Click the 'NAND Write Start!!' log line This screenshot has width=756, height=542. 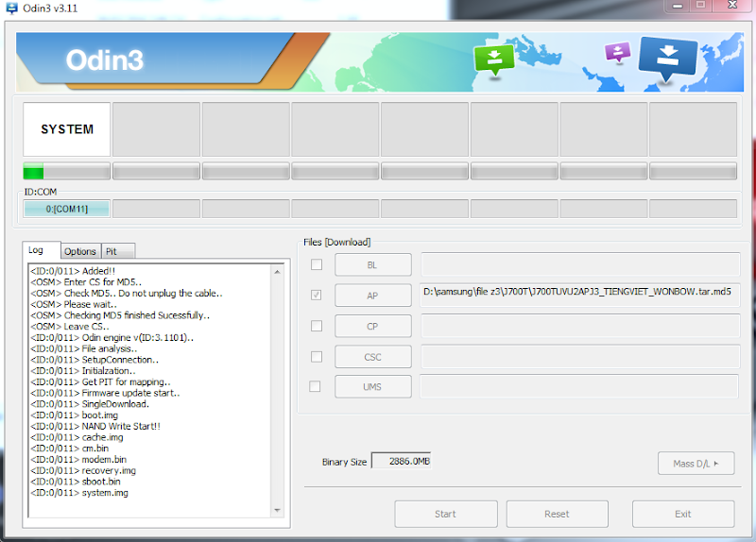pos(95,426)
